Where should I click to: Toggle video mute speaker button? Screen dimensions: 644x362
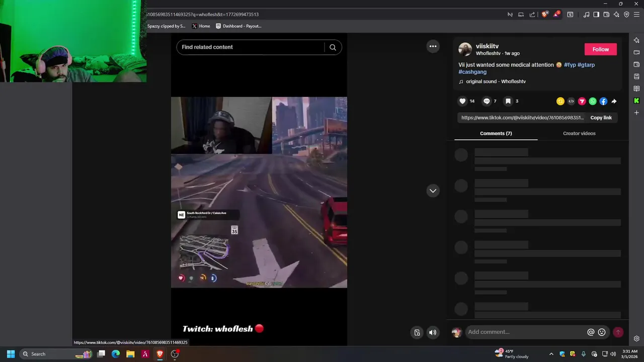click(433, 332)
